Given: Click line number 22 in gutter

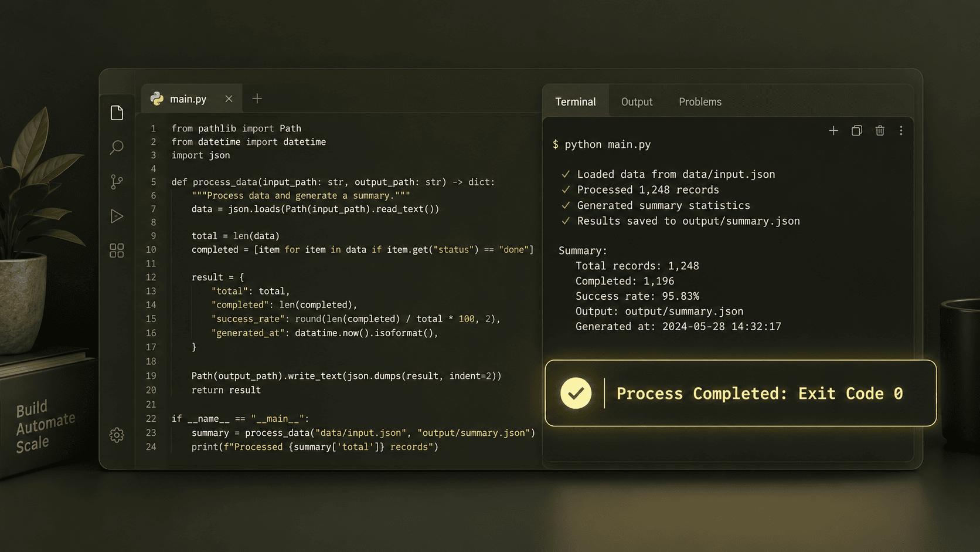Looking at the screenshot, I should click(151, 418).
